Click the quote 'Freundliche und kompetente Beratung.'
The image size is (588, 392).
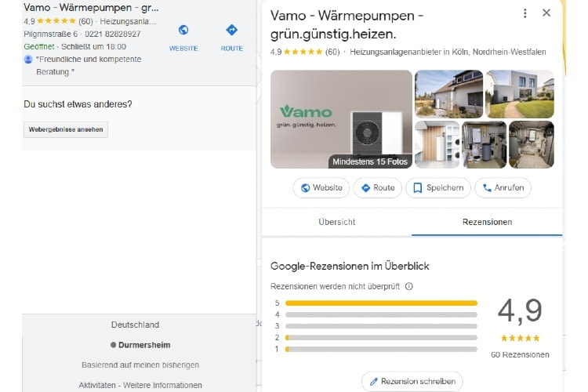tap(89, 66)
